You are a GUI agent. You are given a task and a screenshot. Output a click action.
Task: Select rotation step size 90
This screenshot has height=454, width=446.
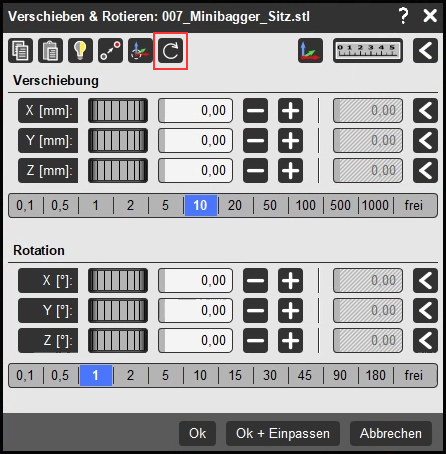pos(340,375)
